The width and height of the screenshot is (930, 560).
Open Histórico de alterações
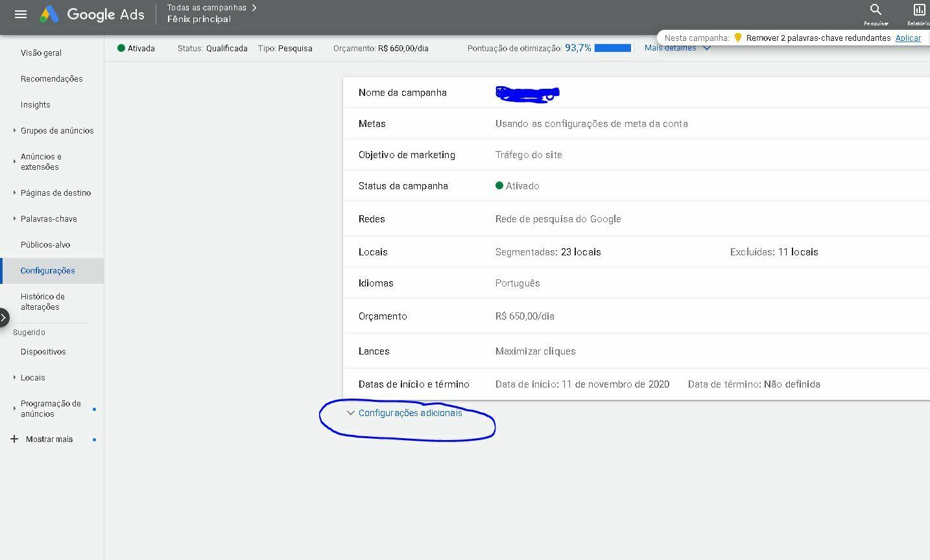tap(43, 301)
